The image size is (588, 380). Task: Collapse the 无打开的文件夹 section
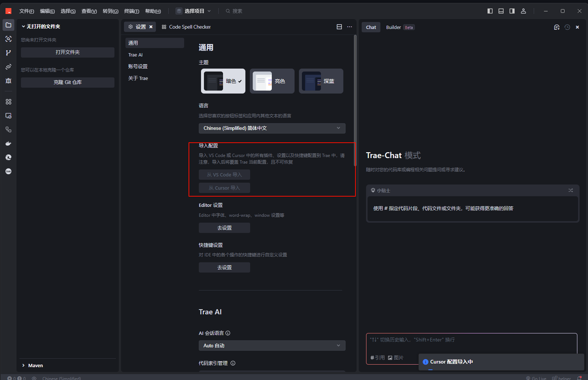point(41,26)
